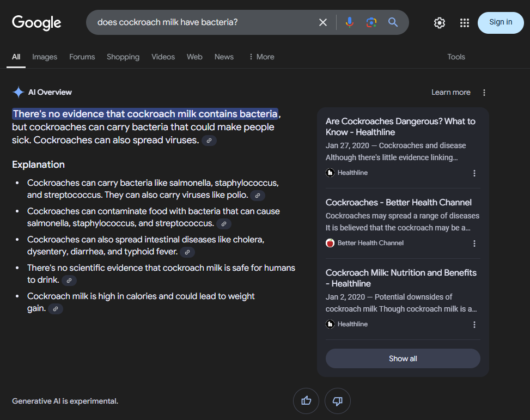Screen dimensions: 530x420
Task: Click the 'Jan 2, 2020' source snippet
Action: click(x=401, y=303)
